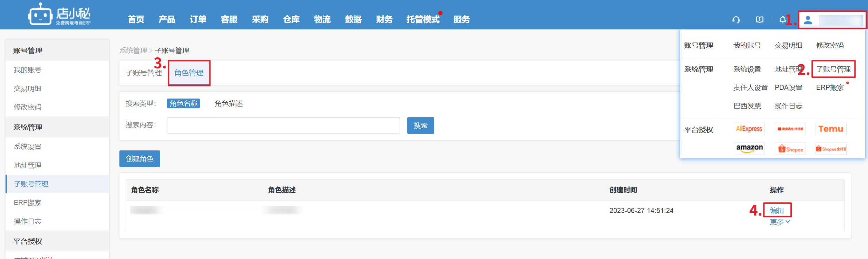Click the 2023-06-27 14:51:24 creation time cell

[642, 211]
